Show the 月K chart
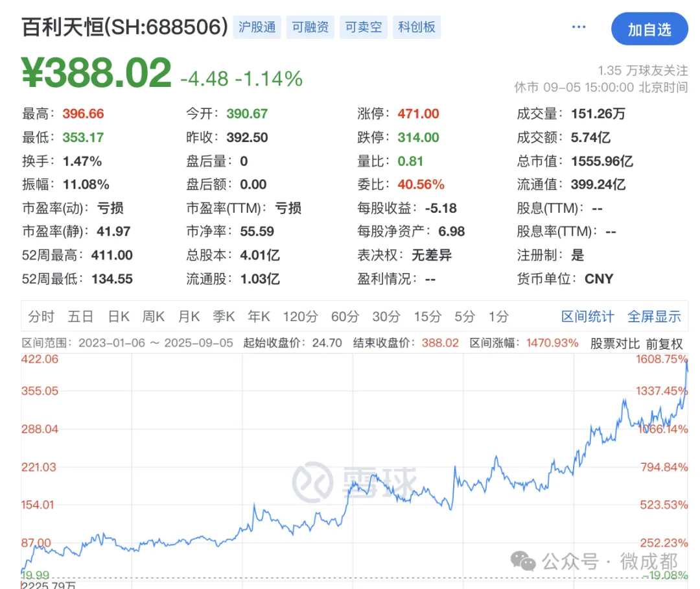Image resolution: width=700 pixels, height=589 pixels. tap(189, 317)
